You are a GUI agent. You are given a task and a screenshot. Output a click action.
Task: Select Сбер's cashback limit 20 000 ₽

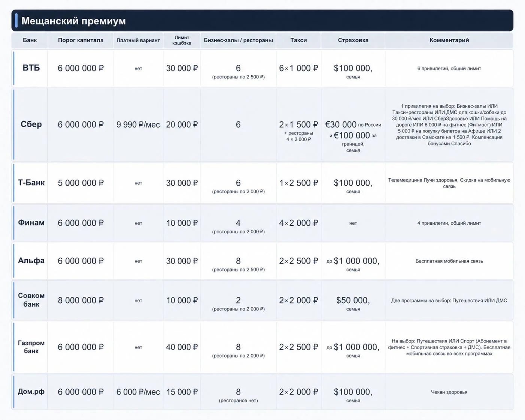pos(182,125)
